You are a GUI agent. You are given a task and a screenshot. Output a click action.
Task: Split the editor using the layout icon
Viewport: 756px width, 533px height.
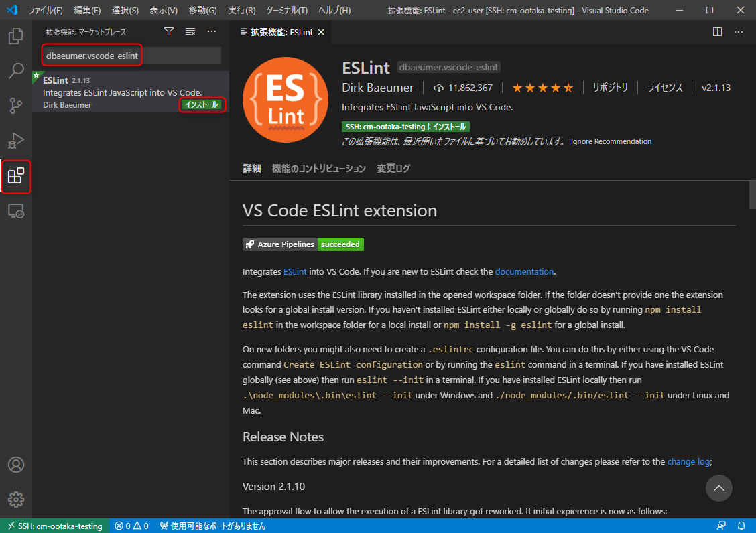(716, 31)
